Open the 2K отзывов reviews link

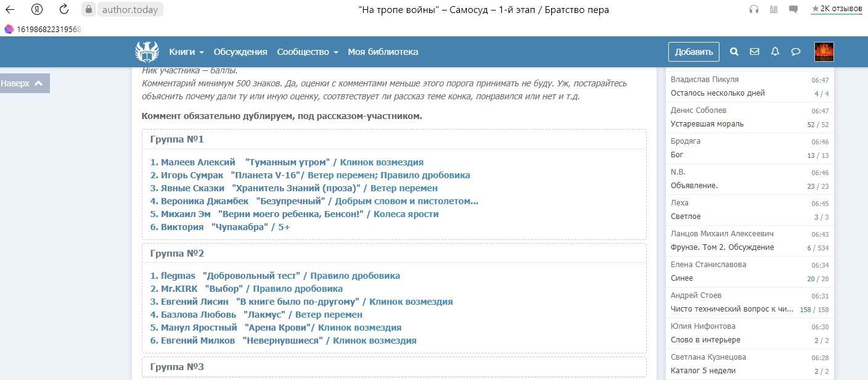point(836,9)
